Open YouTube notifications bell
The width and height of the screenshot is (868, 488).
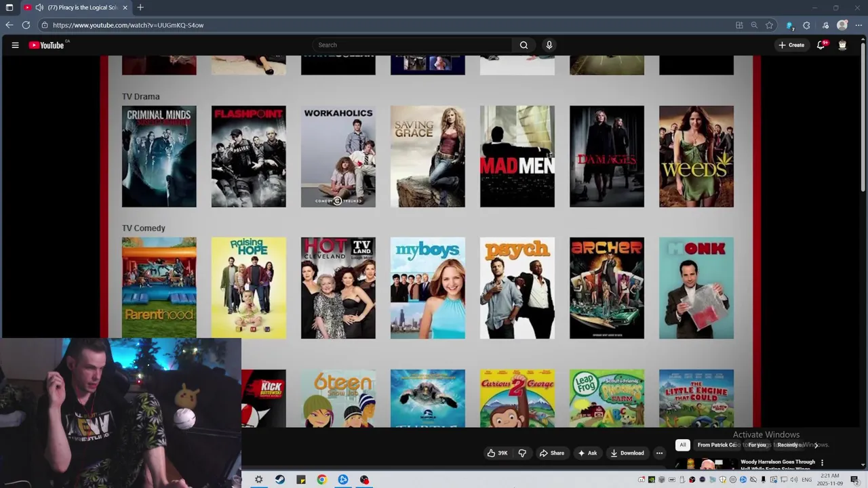[821, 45]
